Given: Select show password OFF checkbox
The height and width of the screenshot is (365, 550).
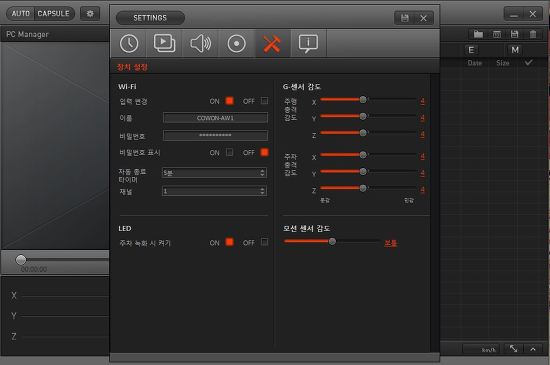Looking at the screenshot, I should [264, 152].
